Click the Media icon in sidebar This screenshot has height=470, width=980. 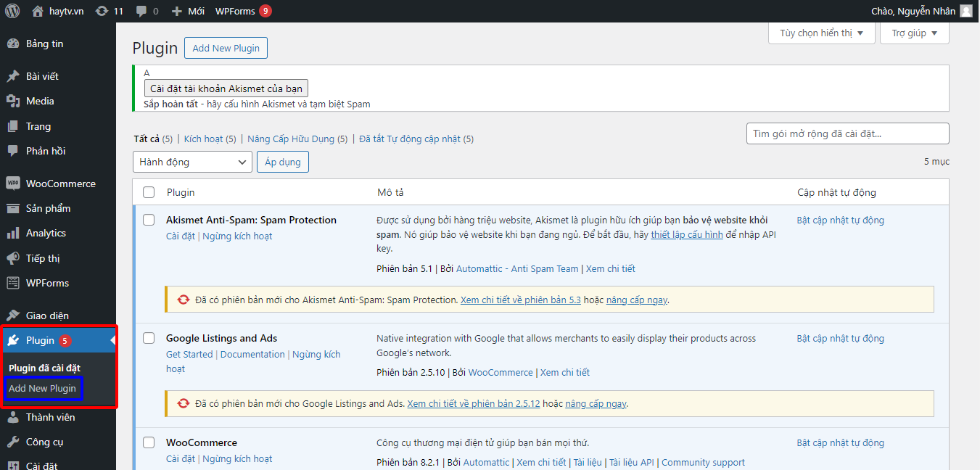coord(13,101)
